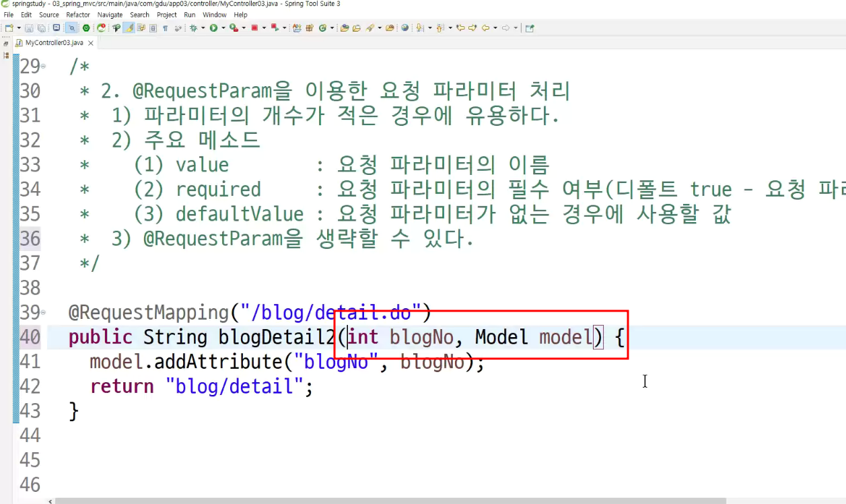Open the Navigate menu

110,15
